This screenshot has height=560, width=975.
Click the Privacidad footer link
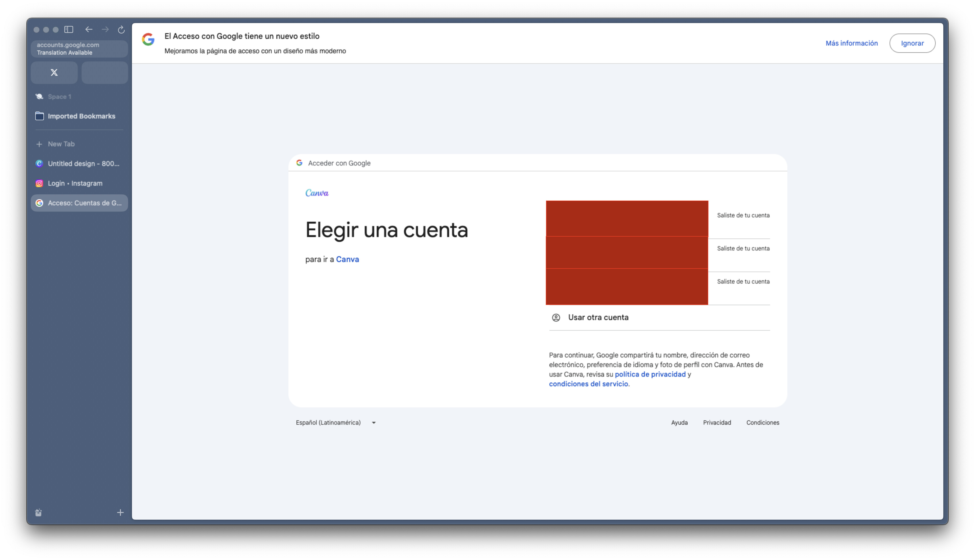pyautogui.click(x=717, y=423)
